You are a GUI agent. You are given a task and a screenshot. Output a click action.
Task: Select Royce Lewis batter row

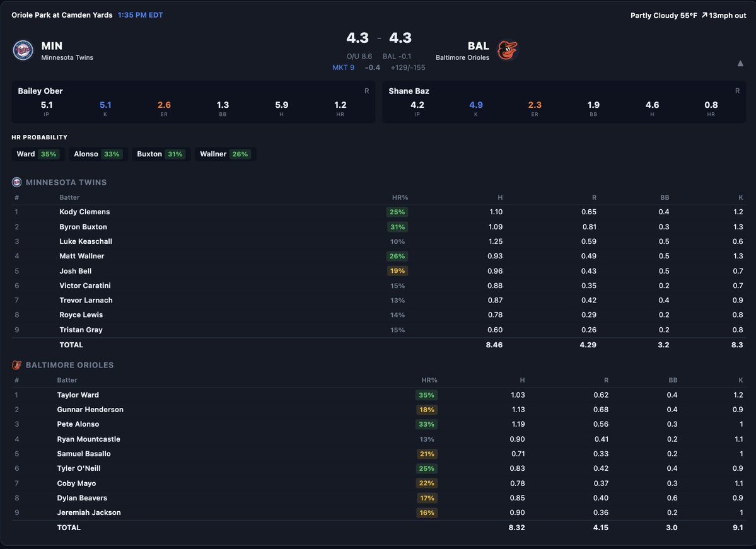pos(378,315)
